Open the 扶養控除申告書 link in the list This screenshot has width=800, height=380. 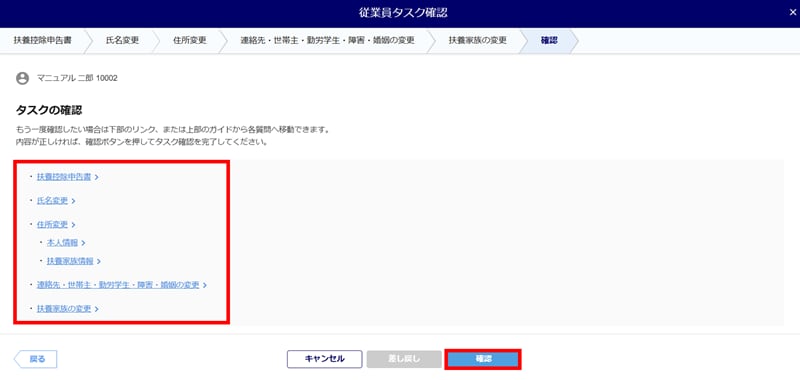(x=64, y=176)
